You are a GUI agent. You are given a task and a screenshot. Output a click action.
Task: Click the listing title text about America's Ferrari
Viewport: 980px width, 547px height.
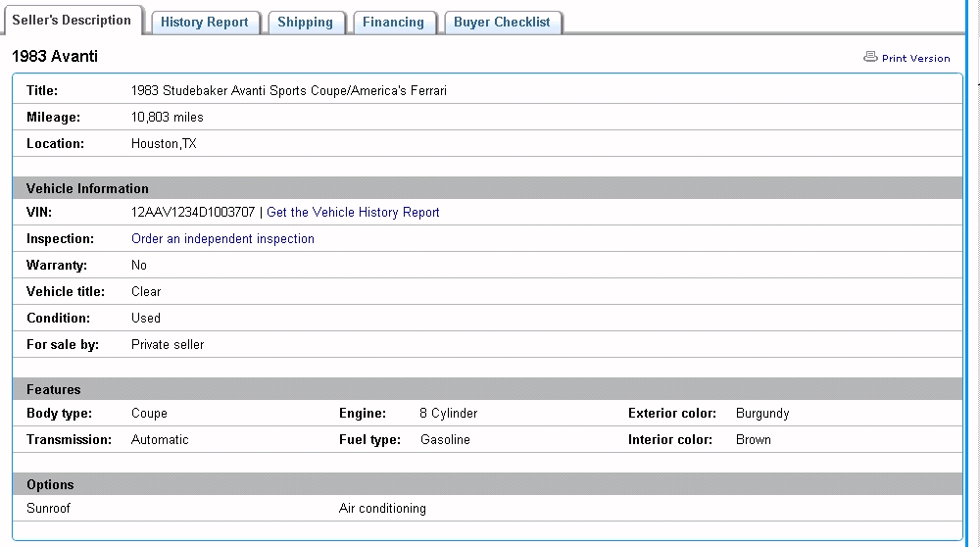pyautogui.click(x=289, y=91)
